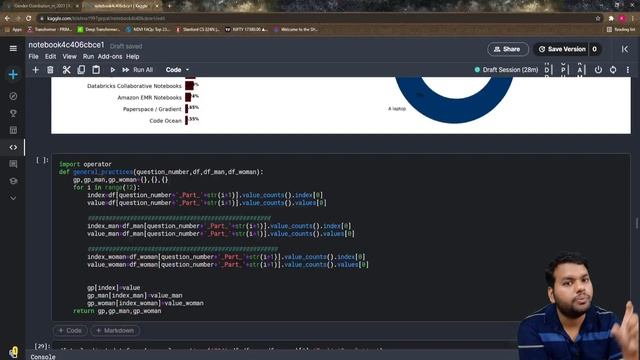Add a Markdown cell below
Viewport: 640px width, 360px height.
click(x=115, y=330)
